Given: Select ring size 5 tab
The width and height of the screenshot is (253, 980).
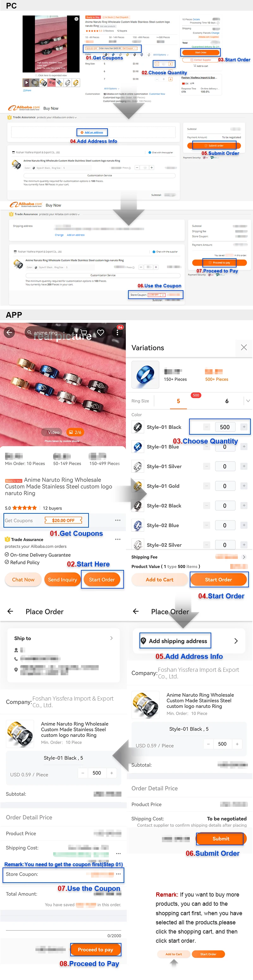Looking at the screenshot, I should click(x=178, y=401).
